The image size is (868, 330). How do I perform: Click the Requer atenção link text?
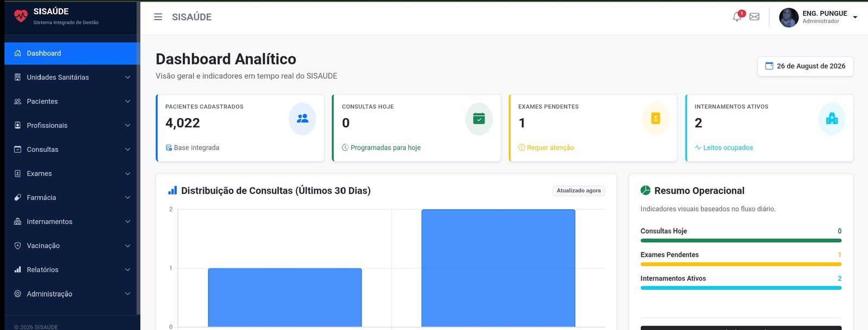550,147
